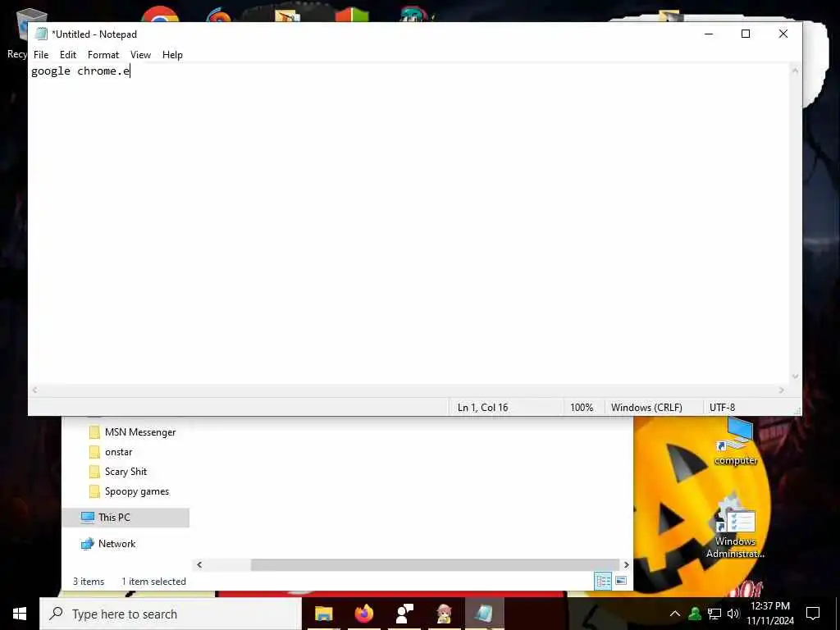
Task: Click the Notepad title bar icon
Action: pyautogui.click(x=41, y=34)
